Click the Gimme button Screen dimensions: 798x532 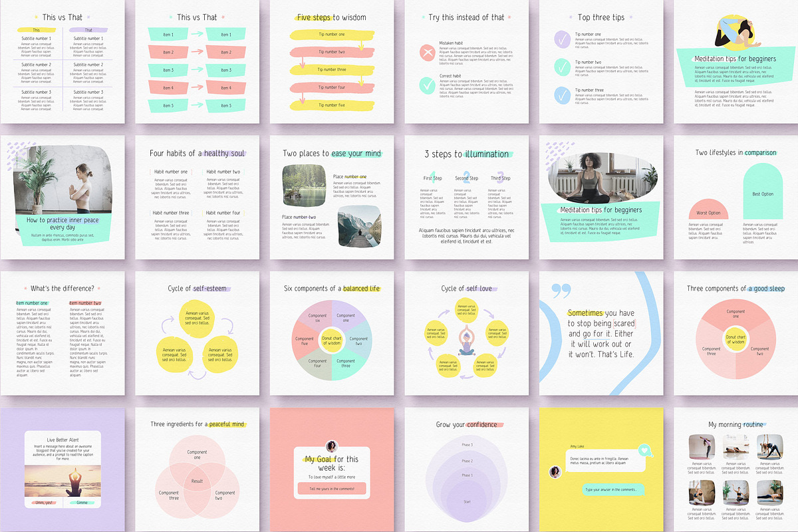point(82,503)
